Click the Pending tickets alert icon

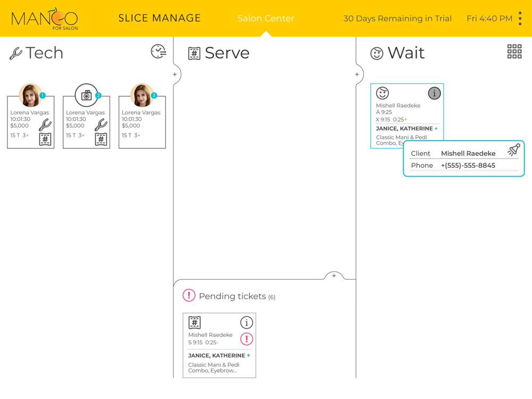pos(189,295)
